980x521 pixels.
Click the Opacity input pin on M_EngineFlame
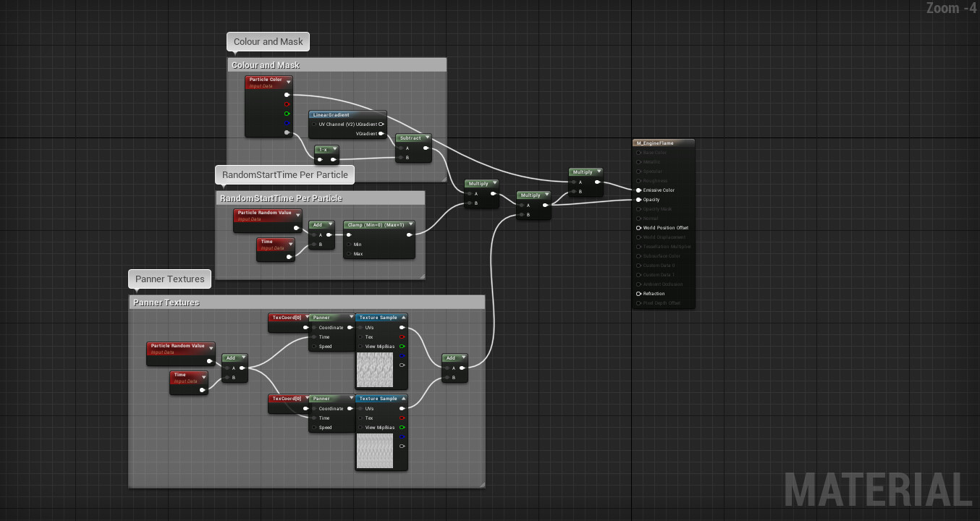[x=638, y=200]
